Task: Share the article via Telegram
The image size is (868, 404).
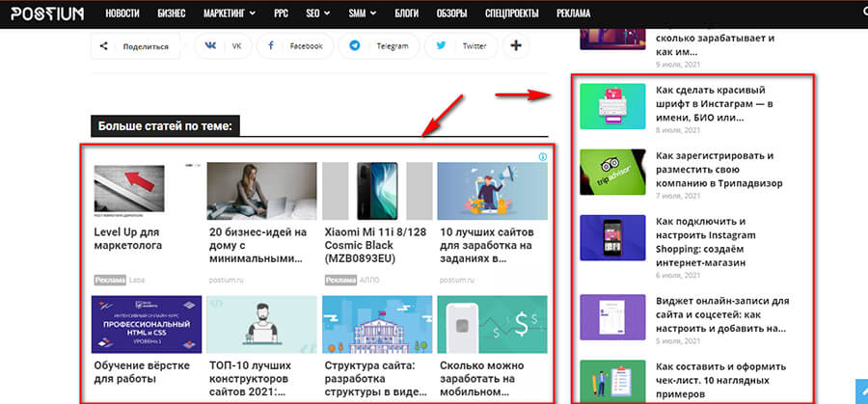Action: (x=380, y=45)
